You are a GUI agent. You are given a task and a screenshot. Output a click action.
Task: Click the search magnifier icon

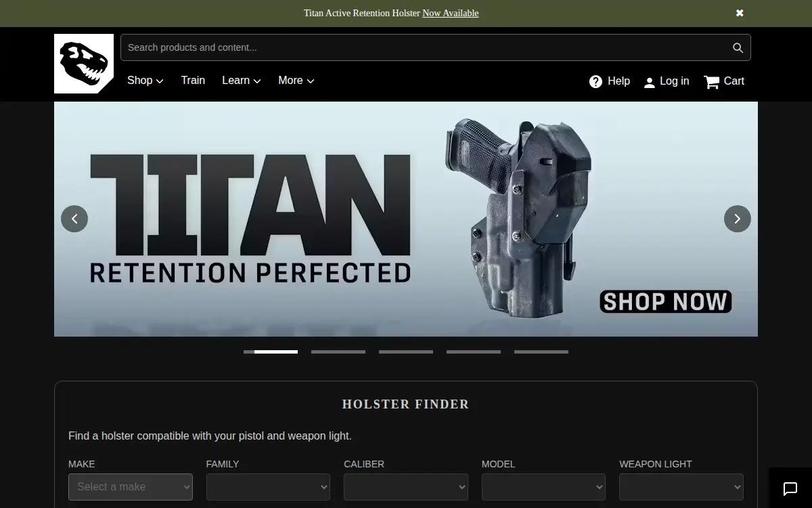point(738,47)
